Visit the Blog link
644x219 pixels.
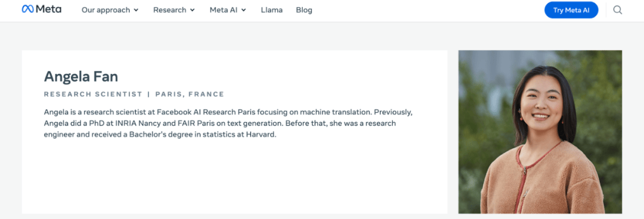click(x=304, y=10)
